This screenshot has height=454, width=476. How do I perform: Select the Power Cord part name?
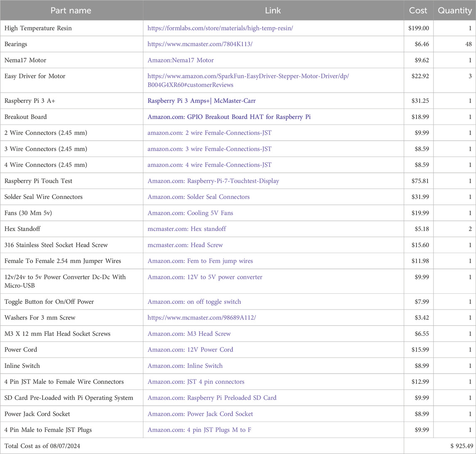(x=21, y=350)
